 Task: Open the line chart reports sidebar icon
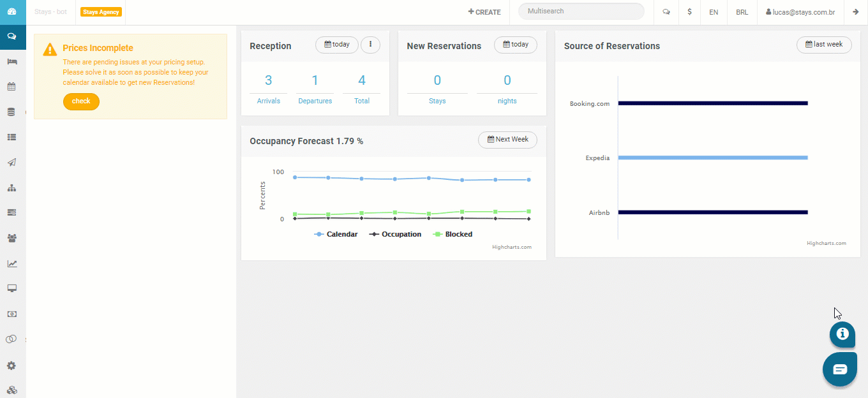[x=11, y=263]
